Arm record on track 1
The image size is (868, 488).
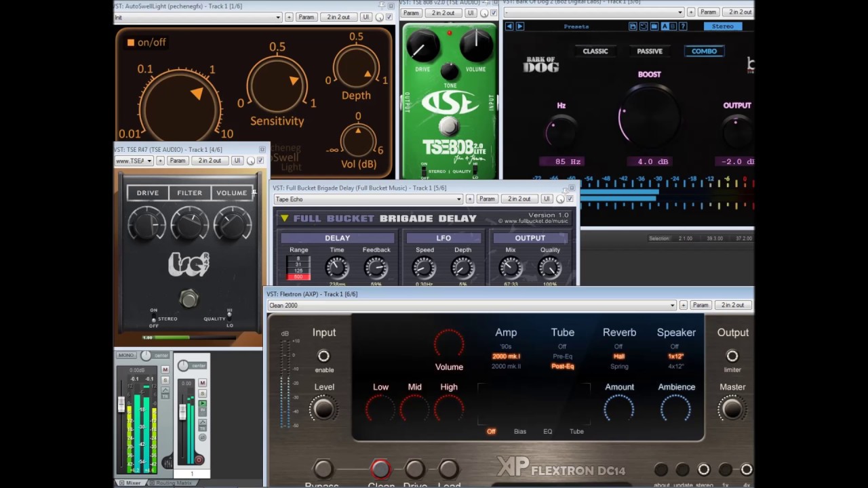click(x=199, y=460)
